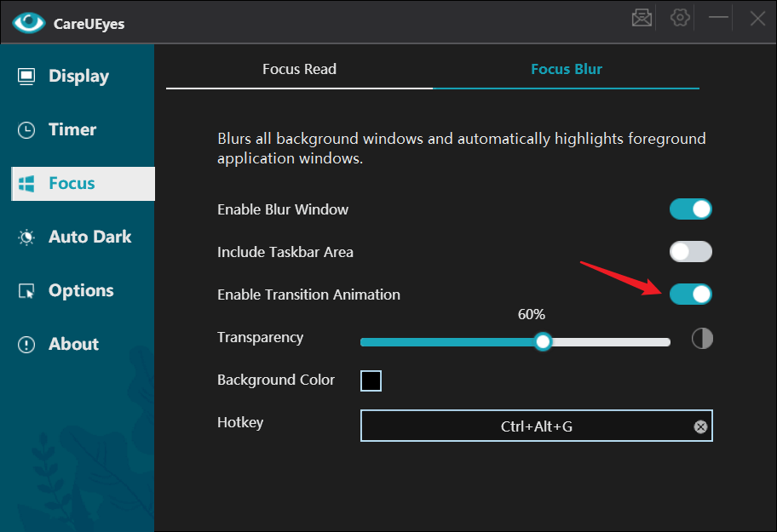
Task: Click the exclamation icon beside About
Action: [x=26, y=345]
